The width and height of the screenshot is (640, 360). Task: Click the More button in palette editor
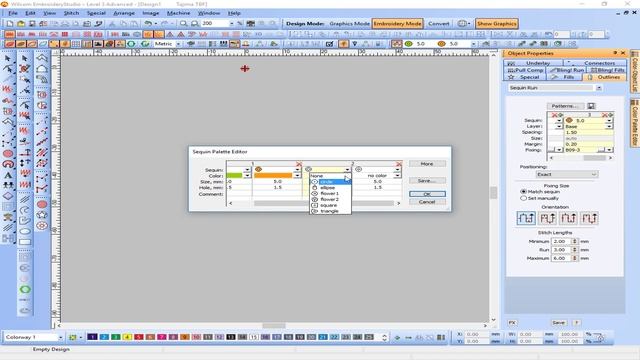click(427, 164)
